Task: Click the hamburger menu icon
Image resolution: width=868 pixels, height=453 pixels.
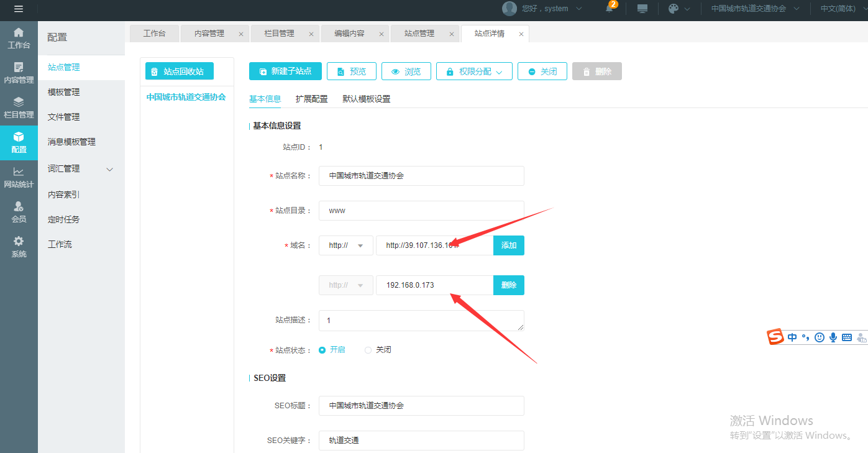Action: 19,9
